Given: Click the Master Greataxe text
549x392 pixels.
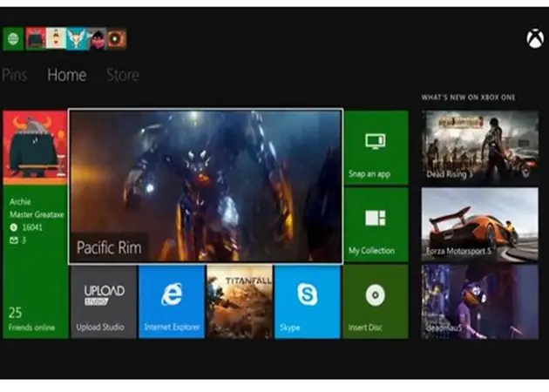Looking at the screenshot, I should point(37,214).
